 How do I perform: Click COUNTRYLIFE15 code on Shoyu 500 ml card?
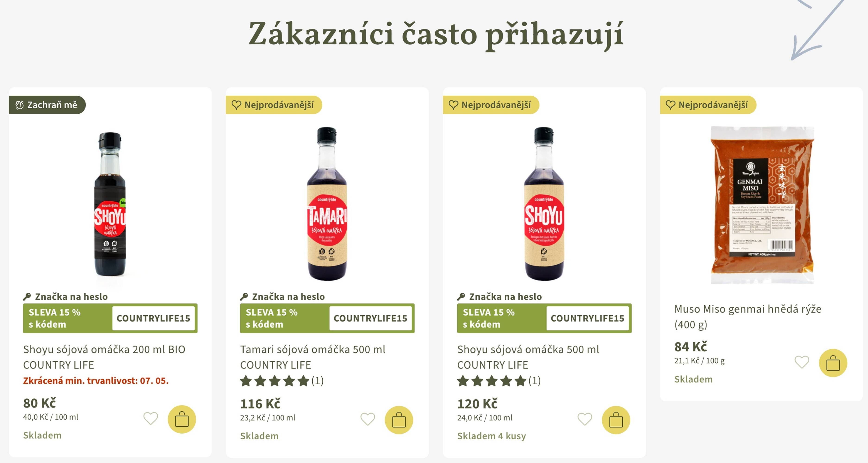[x=587, y=318]
